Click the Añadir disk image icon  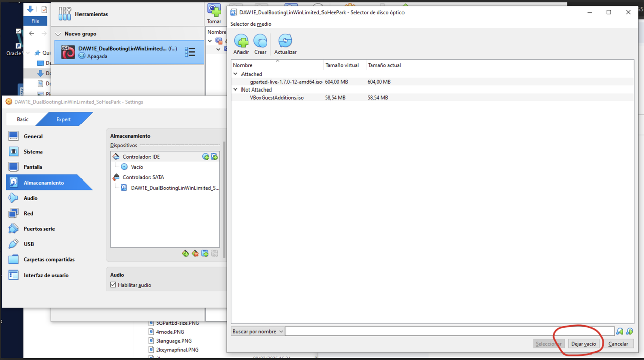(241, 41)
